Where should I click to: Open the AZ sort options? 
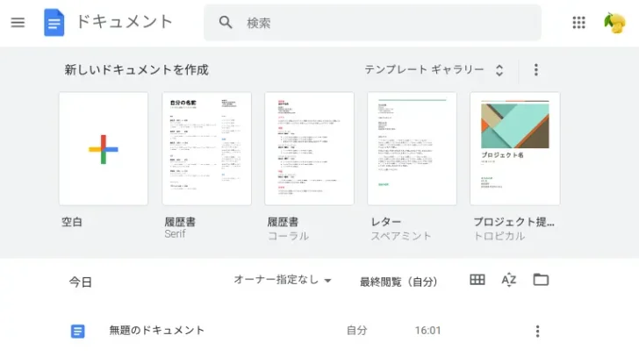pos(509,280)
